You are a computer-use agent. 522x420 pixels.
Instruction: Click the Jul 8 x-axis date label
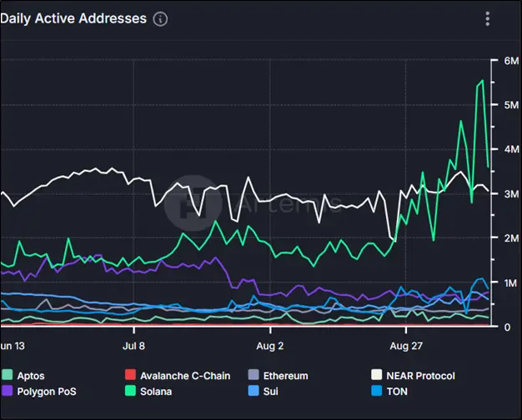pyautogui.click(x=133, y=344)
